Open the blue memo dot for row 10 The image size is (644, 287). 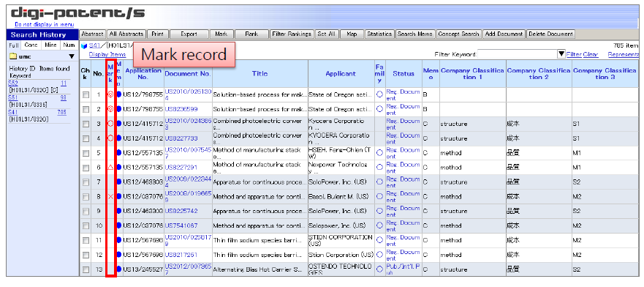[x=119, y=225]
